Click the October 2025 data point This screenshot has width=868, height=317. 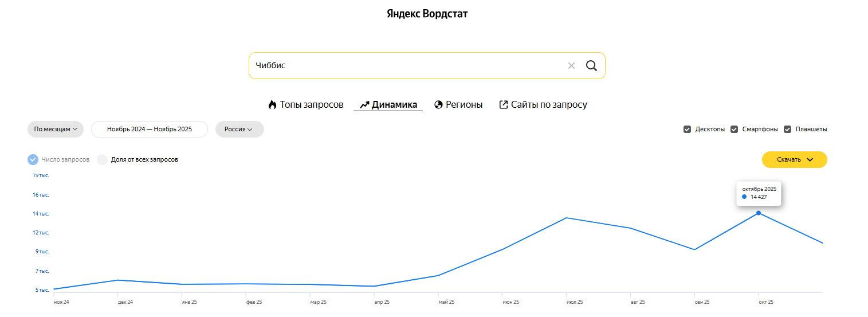(x=759, y=213)
